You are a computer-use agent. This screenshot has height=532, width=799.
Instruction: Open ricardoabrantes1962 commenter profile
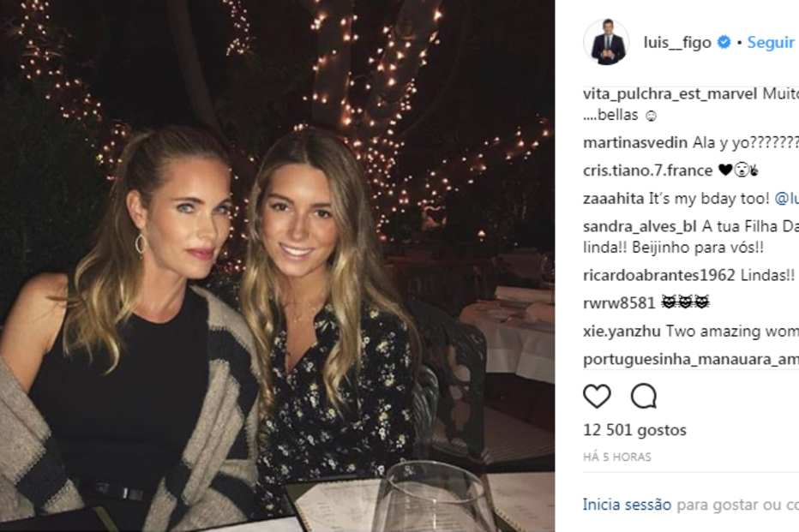click(659, 275)
